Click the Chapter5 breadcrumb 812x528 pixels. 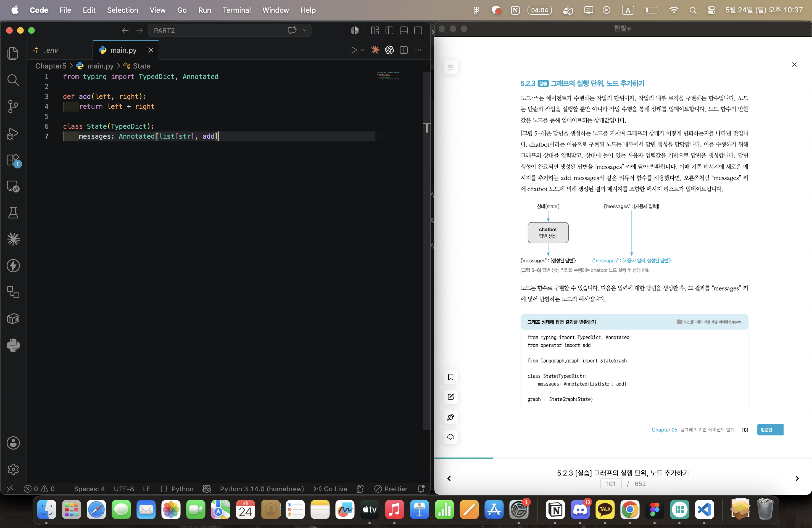tap(51, 66)
